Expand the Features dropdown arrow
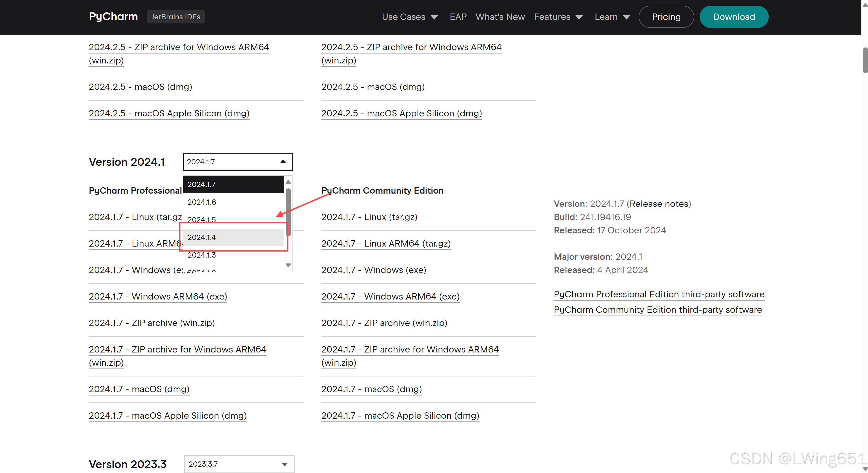This screenshot has height=473, width=868. (x=579, y=17)
